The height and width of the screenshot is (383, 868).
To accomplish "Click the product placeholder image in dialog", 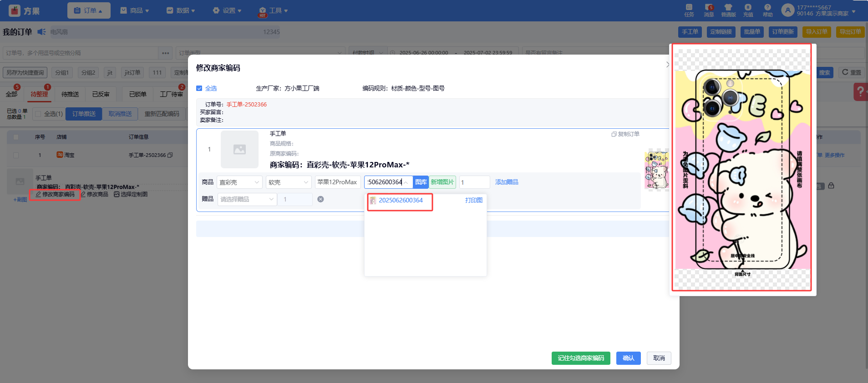I will 239,149.
